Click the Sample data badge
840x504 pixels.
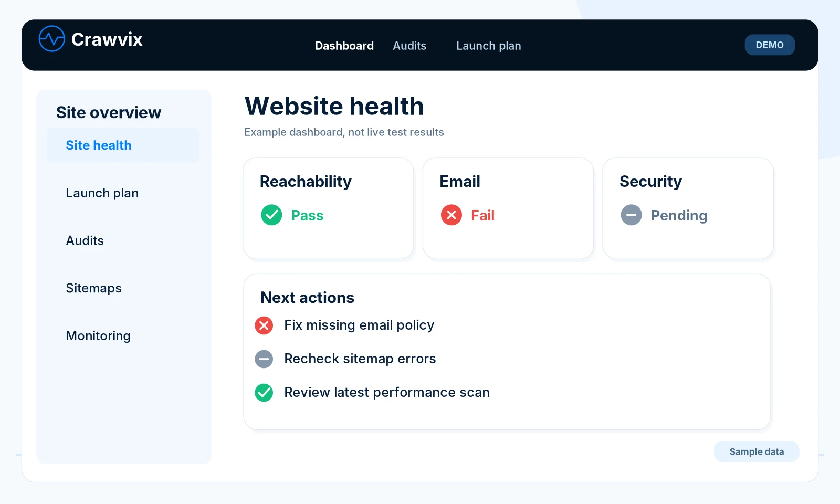click(x=757, y=451)
